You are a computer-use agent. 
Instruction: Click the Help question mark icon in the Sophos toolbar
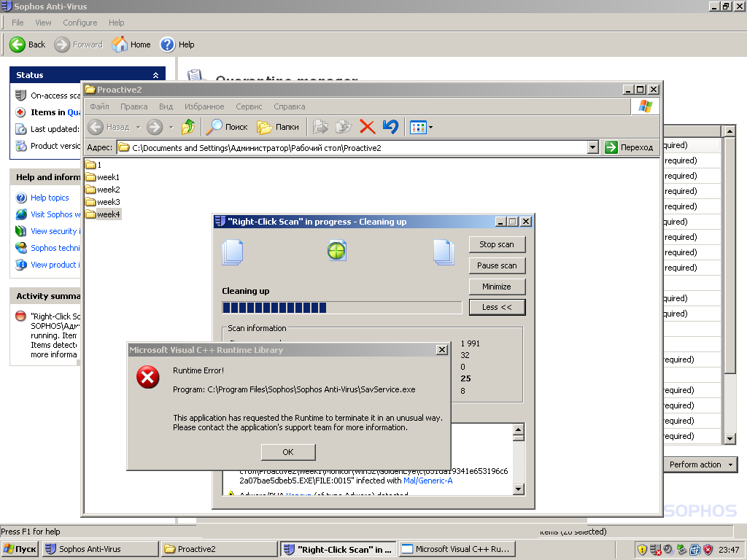pyautogui.click(x=167, y=44)
